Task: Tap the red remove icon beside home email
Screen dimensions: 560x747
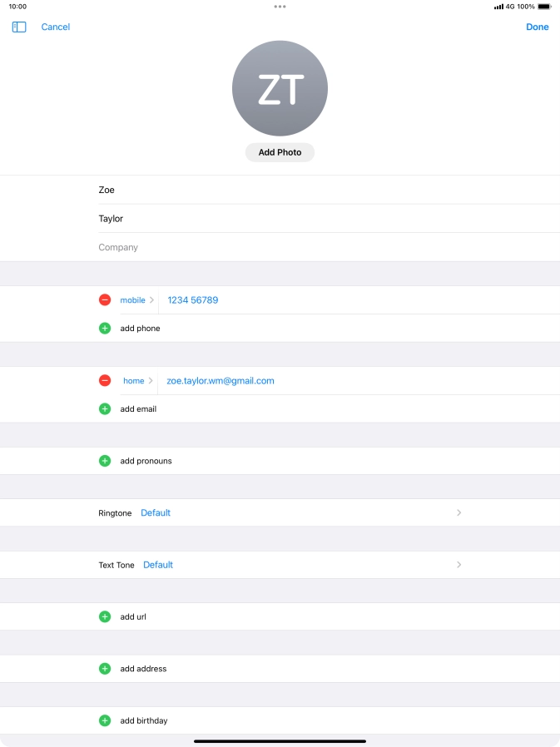Action: pos(105,381)
